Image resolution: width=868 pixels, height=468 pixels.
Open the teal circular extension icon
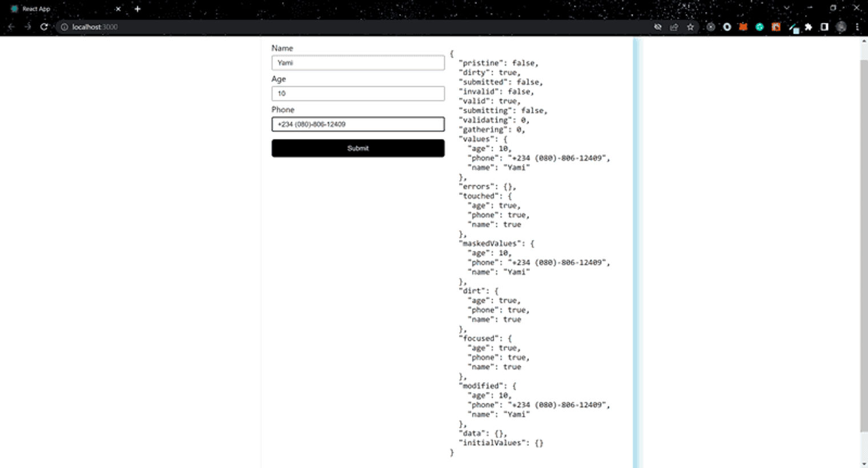point(759,27)
